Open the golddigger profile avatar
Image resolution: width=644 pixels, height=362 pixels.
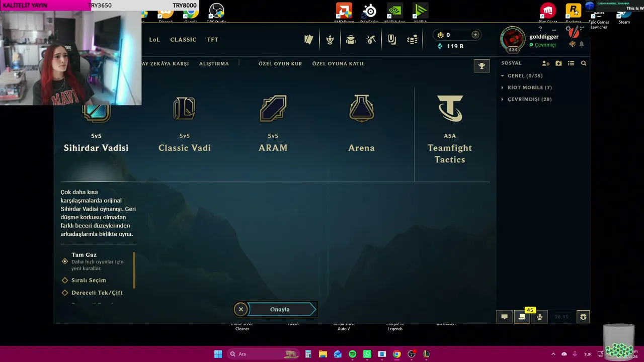pyautogui.click(x=513, y=39)
